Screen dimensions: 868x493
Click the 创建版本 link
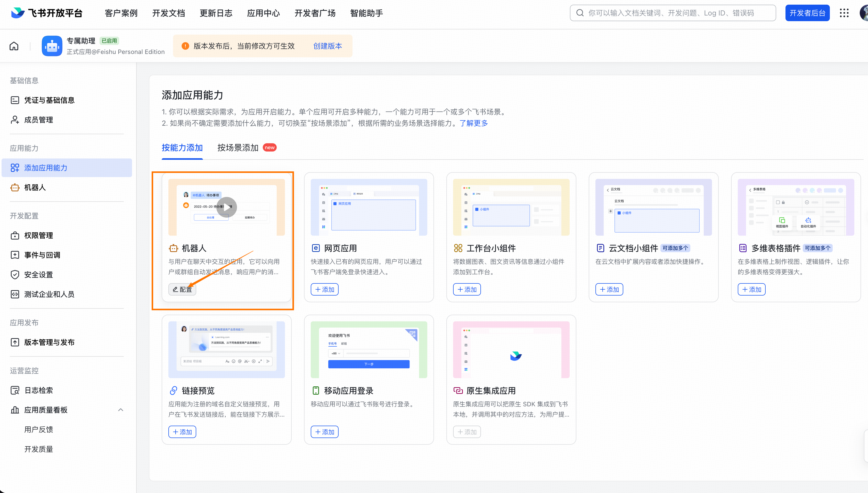click(x=327, y=46)
